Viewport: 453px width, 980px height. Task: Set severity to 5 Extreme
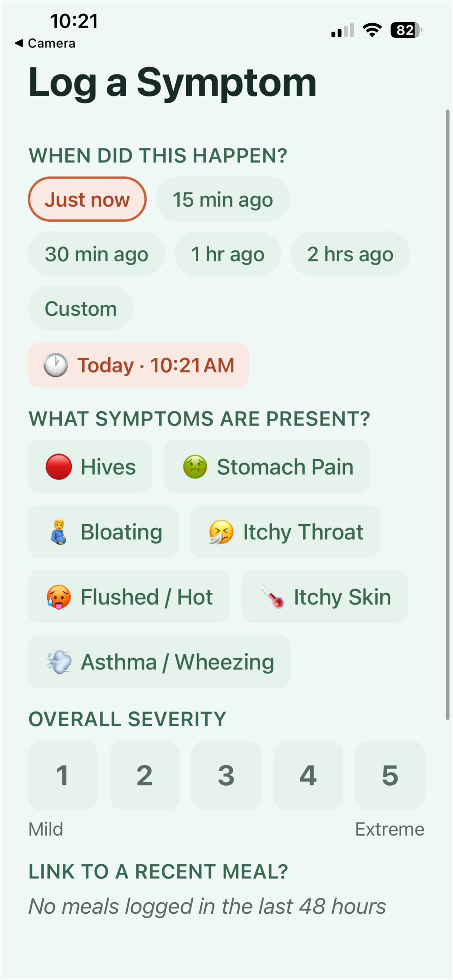pos(390,776)
